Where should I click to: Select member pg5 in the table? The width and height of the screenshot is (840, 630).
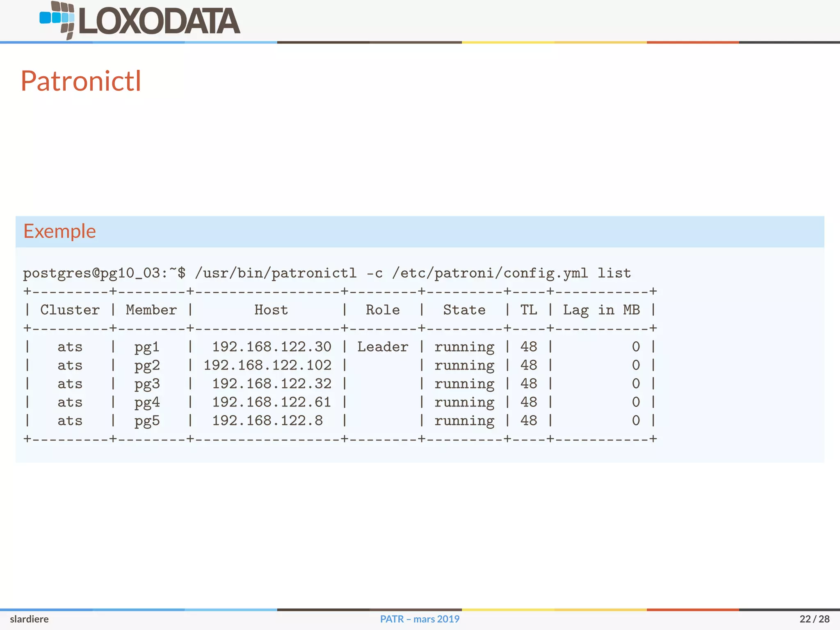[147, 421]
